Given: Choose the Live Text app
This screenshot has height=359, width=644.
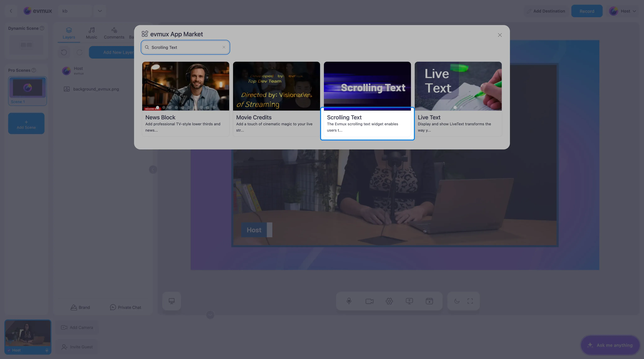Looking at the screenshot, I should point(458,99).
